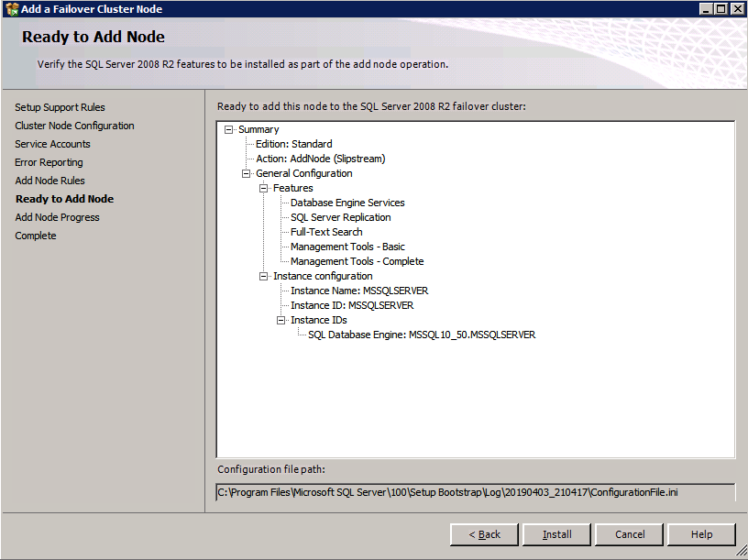Viewport: 748px width, 560px height.
Task: Click the window resize grip corner
Action: pos(742,553)
